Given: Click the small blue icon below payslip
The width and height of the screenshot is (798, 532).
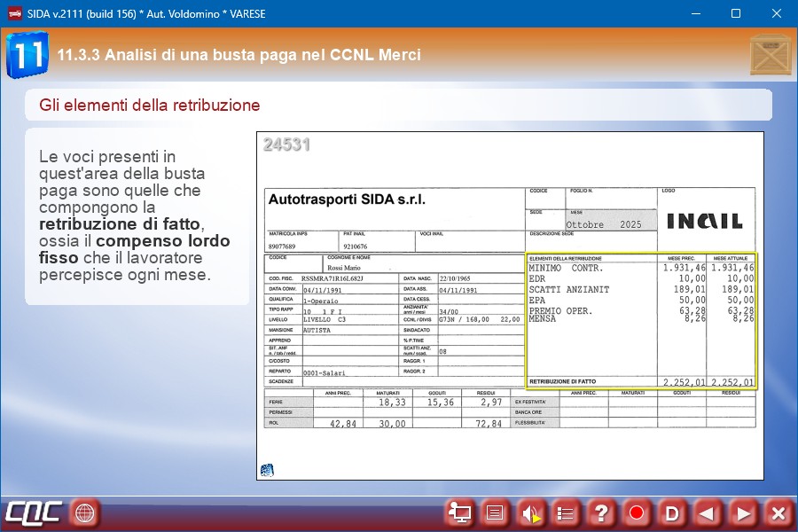Looking at the screenshot, I should pyautogui.click(x=267, y=470).
